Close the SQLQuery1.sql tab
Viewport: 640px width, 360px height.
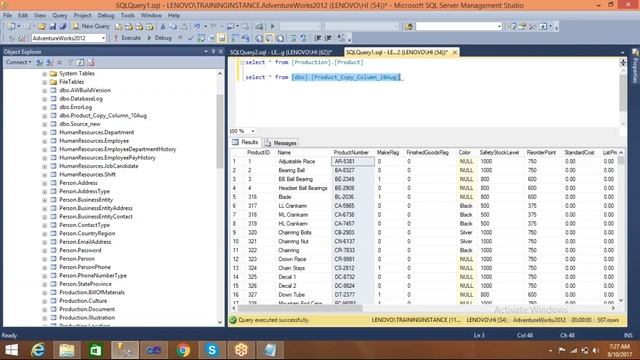tap(454, 52)
